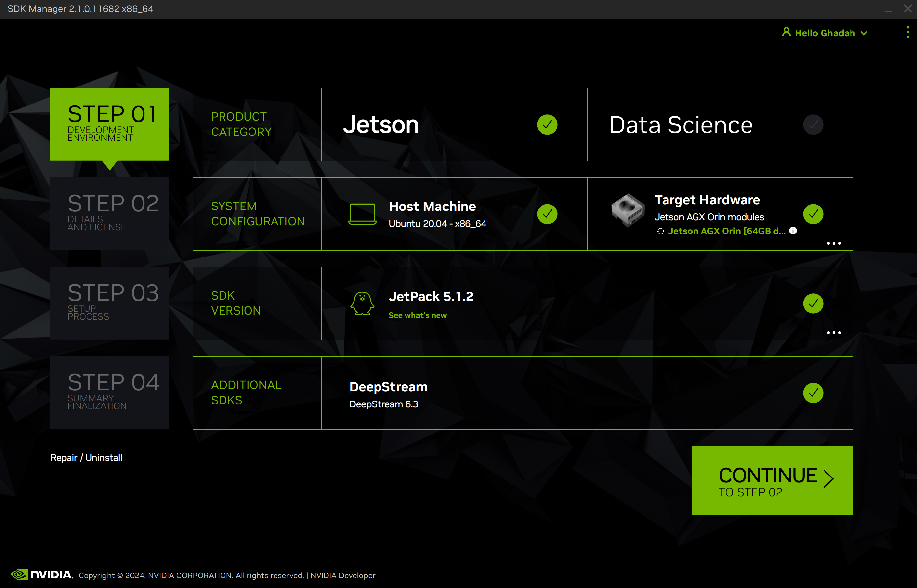Expand SDK Version options via ellipsis

(x=834, y=332)
